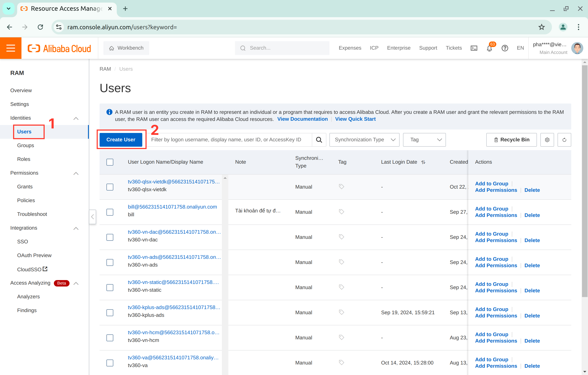Collapse the Identities section

[76, 118]
